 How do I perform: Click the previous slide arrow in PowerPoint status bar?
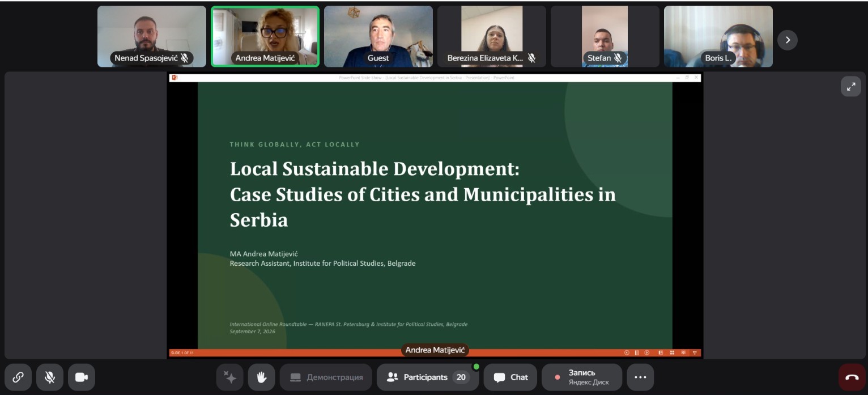(627, 352)
